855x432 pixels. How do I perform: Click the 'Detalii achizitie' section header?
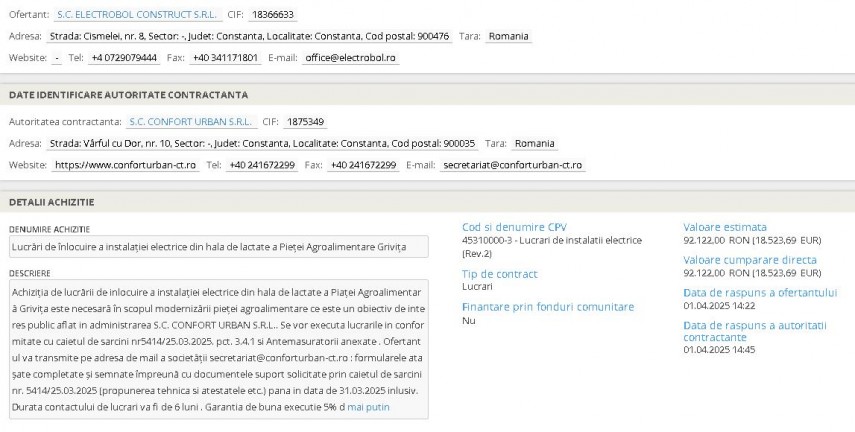[52, 202]
